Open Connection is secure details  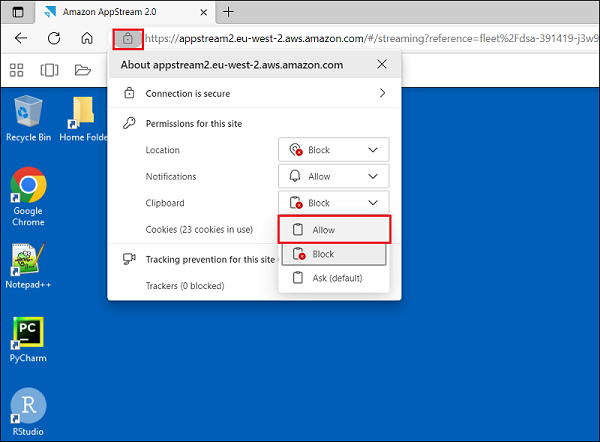(x=255, y=93)
